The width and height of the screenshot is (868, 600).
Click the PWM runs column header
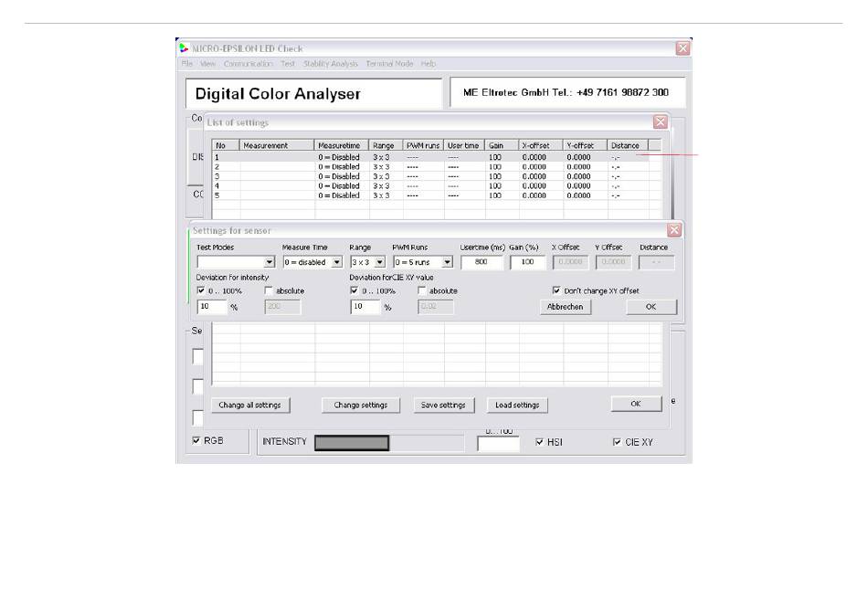pyautogui.click(x=423, y=145)
